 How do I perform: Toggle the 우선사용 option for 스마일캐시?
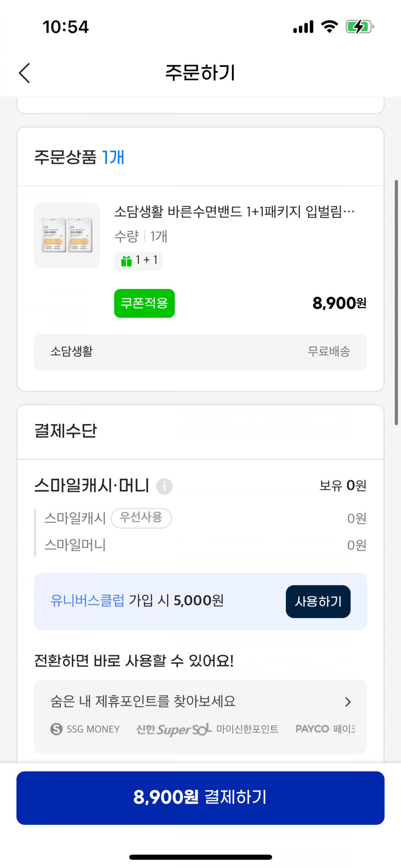(141, 518)
